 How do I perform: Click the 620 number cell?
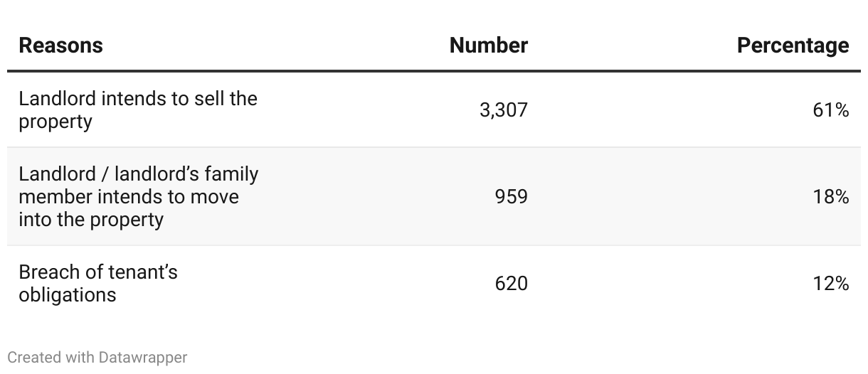tap(512, 284)
